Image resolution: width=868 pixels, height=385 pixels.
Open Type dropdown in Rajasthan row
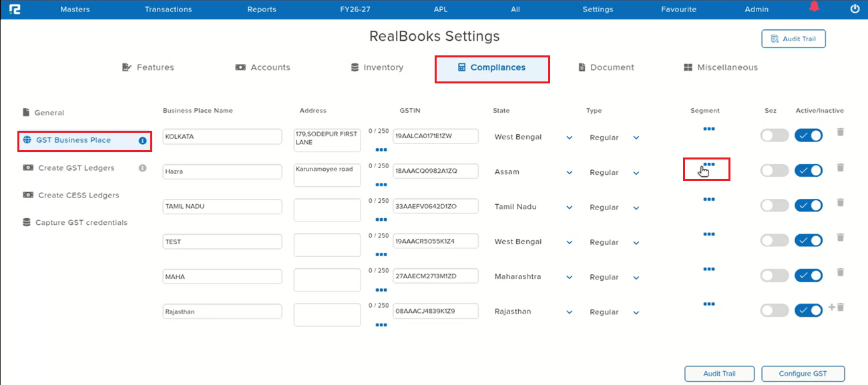coord(614,312)
